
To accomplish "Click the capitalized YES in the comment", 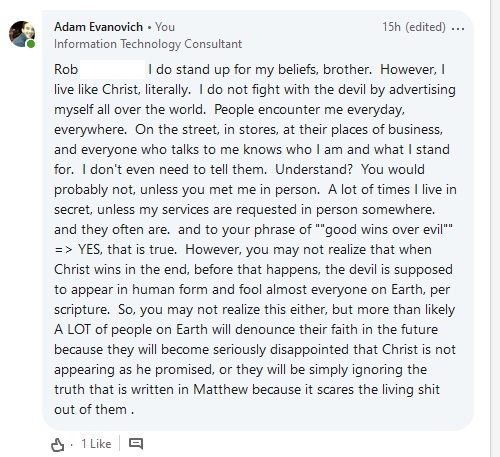I will click(x=90, y=249).
